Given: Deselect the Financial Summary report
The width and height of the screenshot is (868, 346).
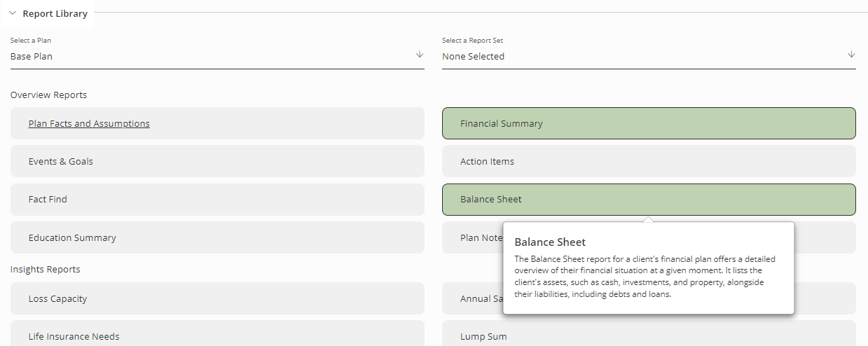Looking at the screenshot, I should [x=649, y=123].
